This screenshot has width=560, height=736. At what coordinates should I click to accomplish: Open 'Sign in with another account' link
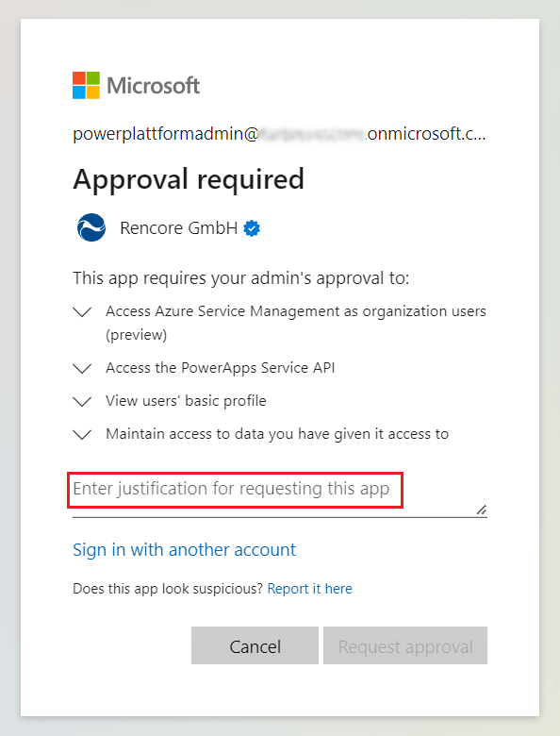185,550
